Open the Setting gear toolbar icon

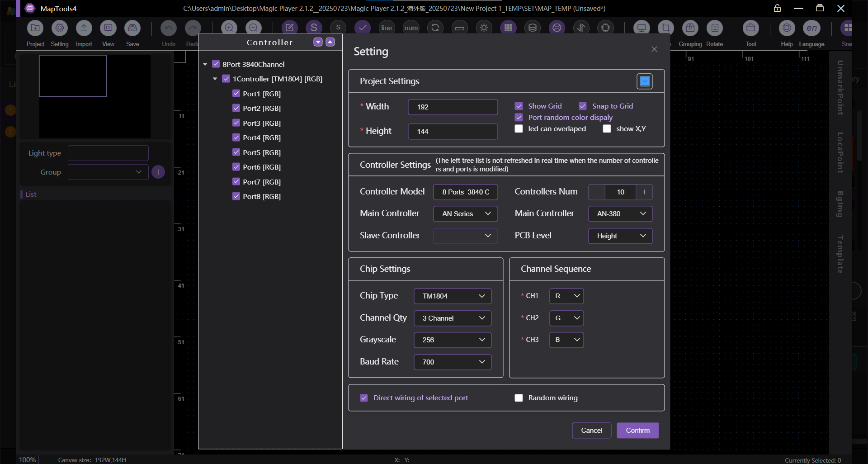coord(60,28)
